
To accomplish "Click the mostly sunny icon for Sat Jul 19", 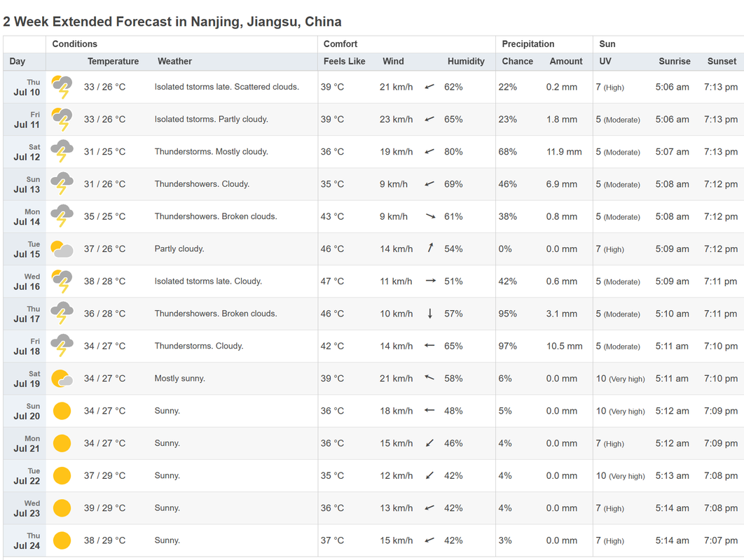I will [62, 379].
